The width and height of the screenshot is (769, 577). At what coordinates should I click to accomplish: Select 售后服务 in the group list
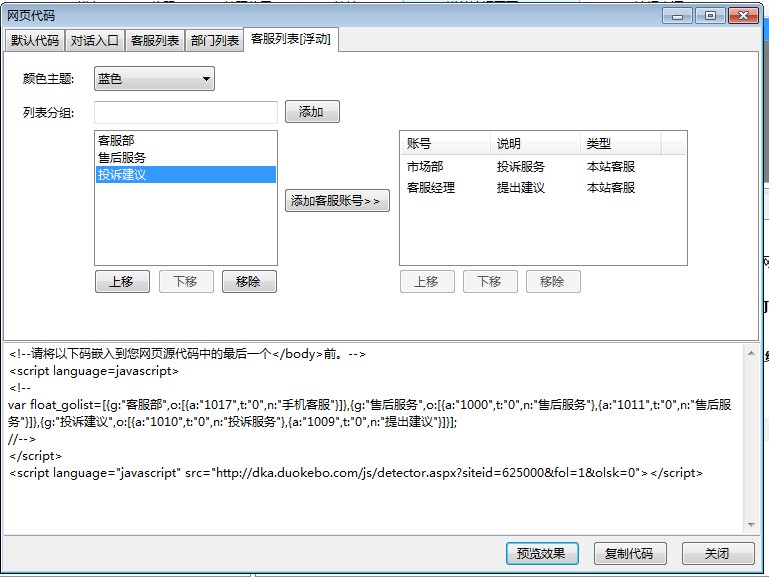click(122, 158)
